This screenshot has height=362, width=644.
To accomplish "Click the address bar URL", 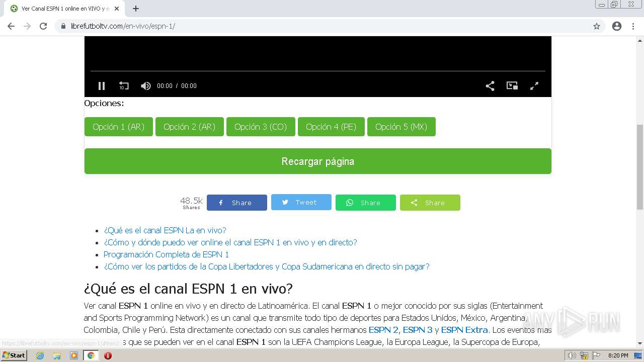I will (x=123, y=26).
